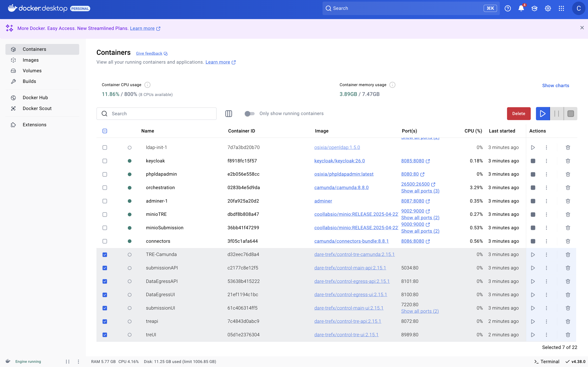Screen dimensions: 588x367
Task: Click the version v4.38.0 indicator
Action: tap(575, 362)
